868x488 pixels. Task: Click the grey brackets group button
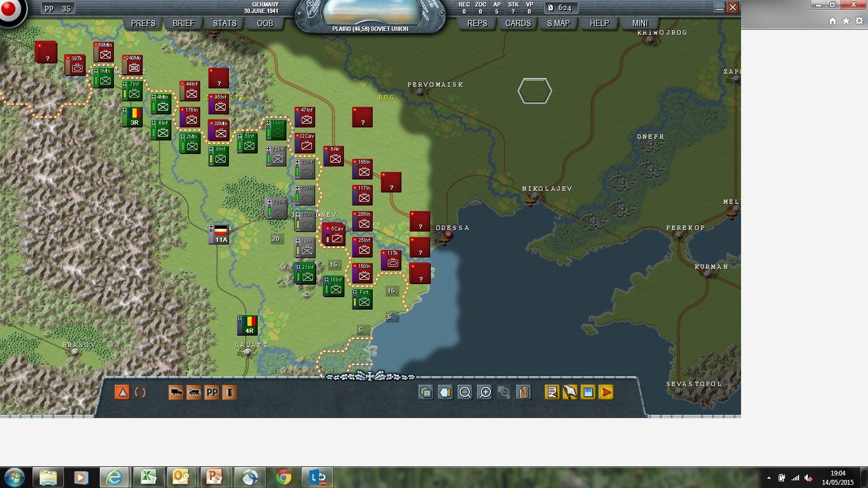pyautogui.click(x=140, y=392)
